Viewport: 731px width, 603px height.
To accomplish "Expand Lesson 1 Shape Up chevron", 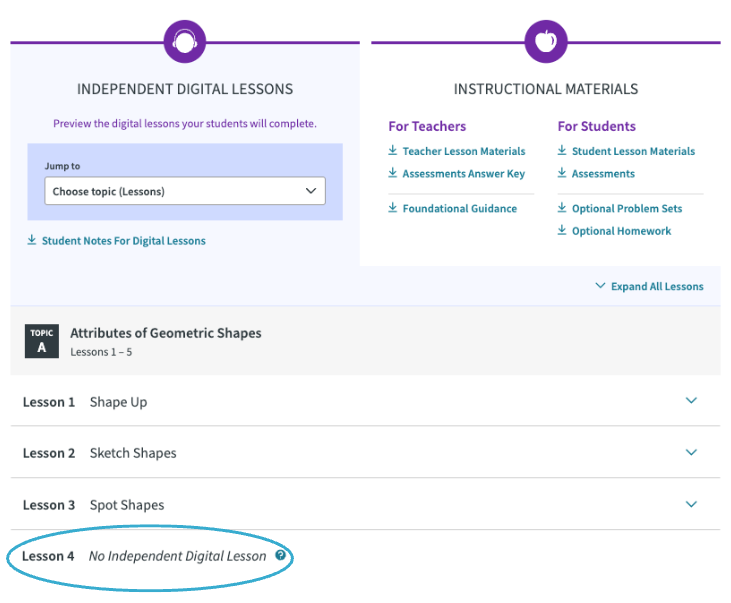I will tap(691, 401).
